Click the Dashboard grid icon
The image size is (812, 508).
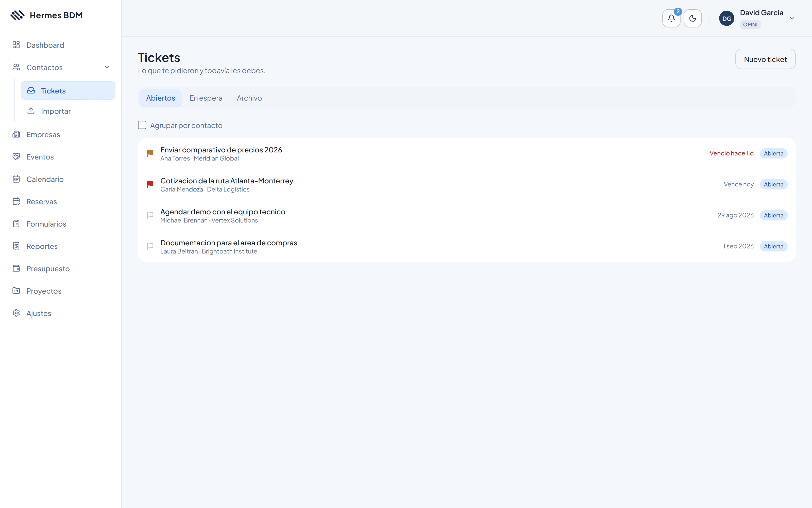click(16, 45)
